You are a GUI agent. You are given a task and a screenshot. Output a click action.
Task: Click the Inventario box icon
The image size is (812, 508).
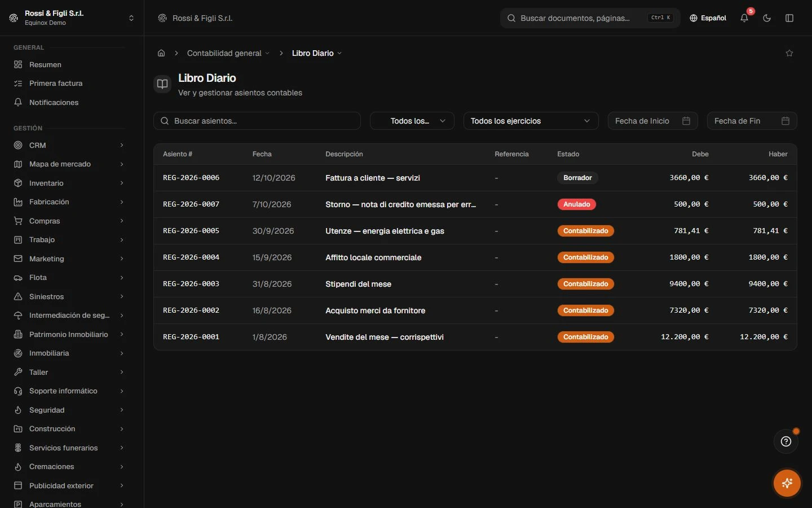tap(18, 183)
